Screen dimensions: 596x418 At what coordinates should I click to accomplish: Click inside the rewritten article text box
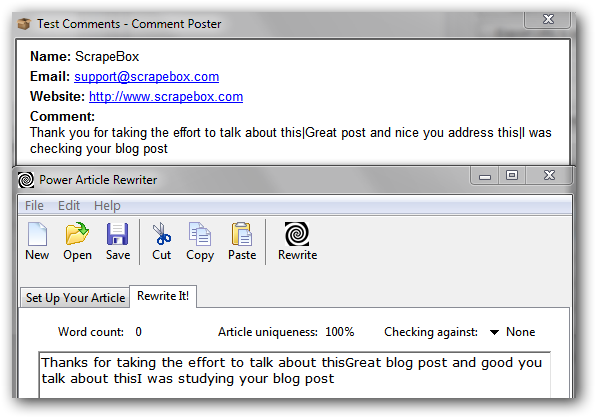[x=295, y=375]
